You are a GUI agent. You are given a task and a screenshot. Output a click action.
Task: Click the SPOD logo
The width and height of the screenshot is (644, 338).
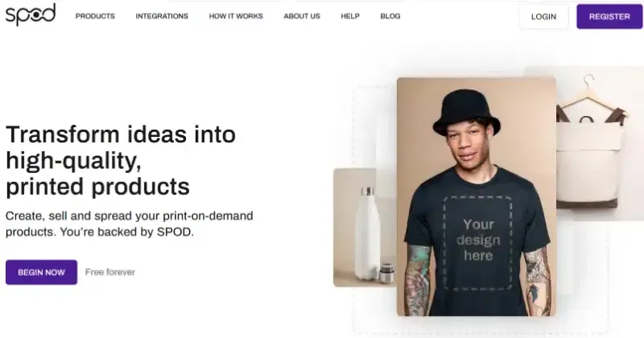click(x=31, y=14)
